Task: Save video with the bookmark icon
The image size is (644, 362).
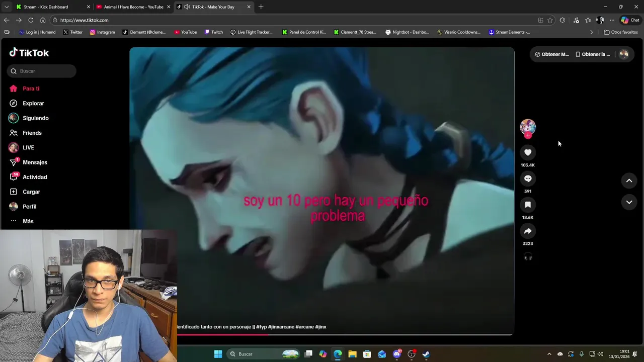Action: [528, 205]
